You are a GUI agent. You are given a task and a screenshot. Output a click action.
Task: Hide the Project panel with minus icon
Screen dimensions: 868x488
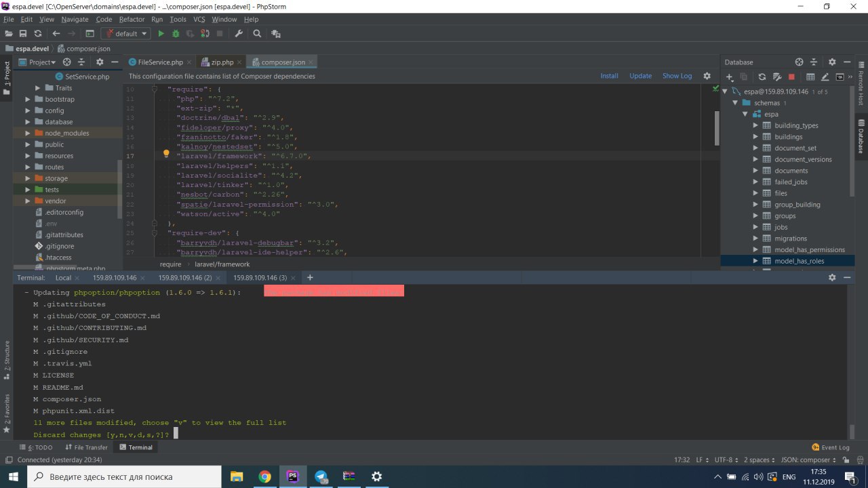(x=114, y=62)
